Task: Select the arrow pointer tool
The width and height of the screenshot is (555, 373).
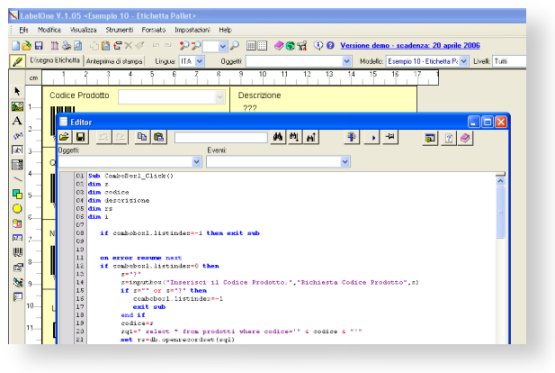Action: (17, 91)
